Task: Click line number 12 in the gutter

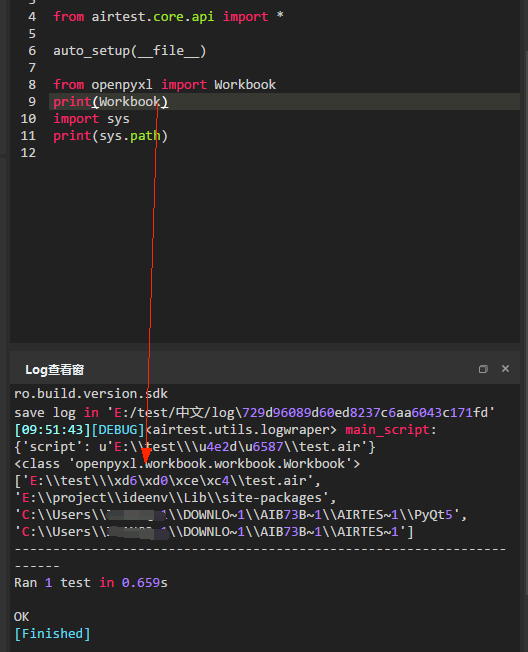Action: coord(28,153)
